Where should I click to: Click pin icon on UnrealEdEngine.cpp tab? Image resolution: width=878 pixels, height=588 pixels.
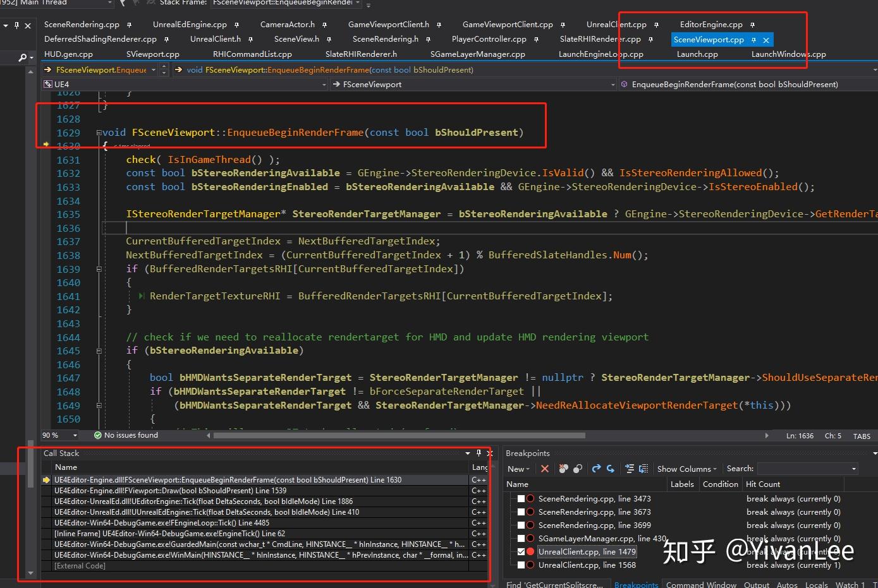click(x=236, y=25)
